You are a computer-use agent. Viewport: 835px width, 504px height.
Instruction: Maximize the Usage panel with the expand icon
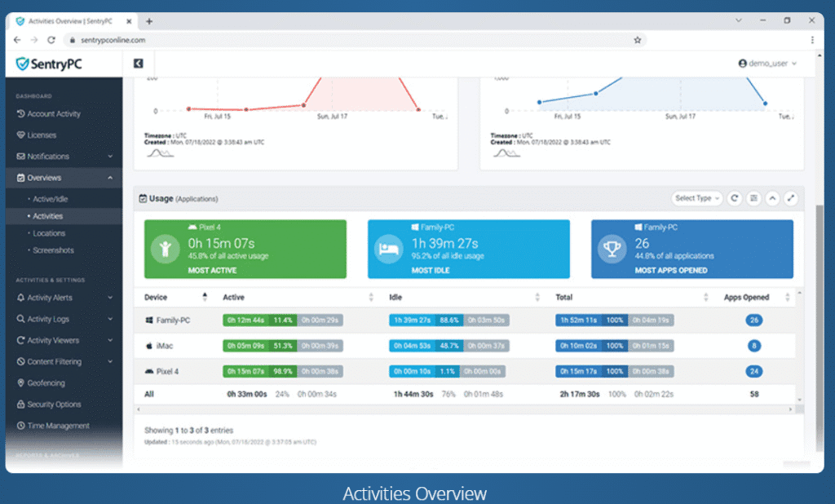[791, 198]
